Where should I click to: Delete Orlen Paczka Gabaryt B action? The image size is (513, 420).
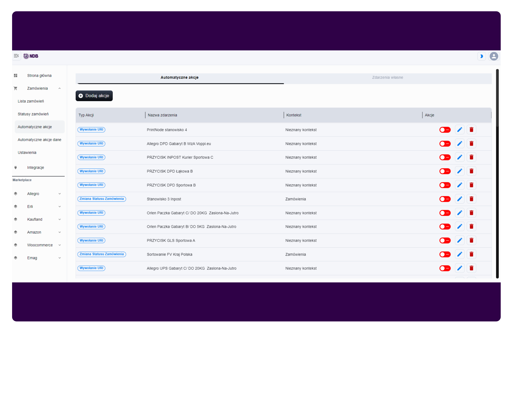pos(471,227)
